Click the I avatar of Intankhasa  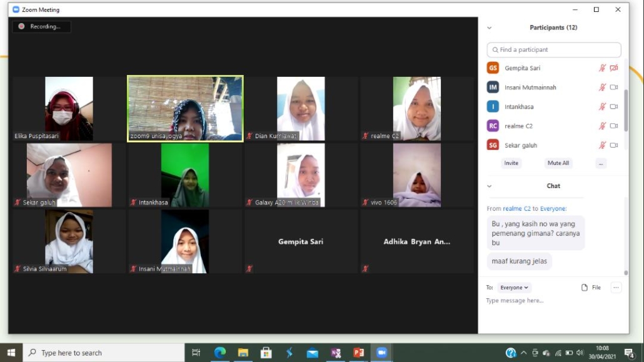point(493,106)
